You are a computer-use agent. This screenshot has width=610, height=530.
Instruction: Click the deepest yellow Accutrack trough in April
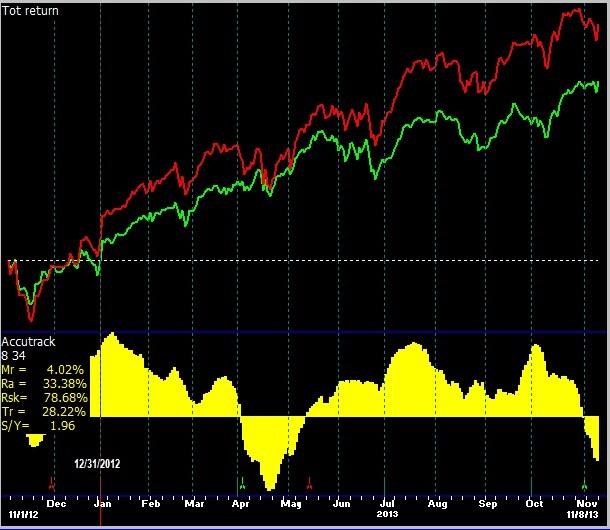pyautogui.click(x=269, y=487)
